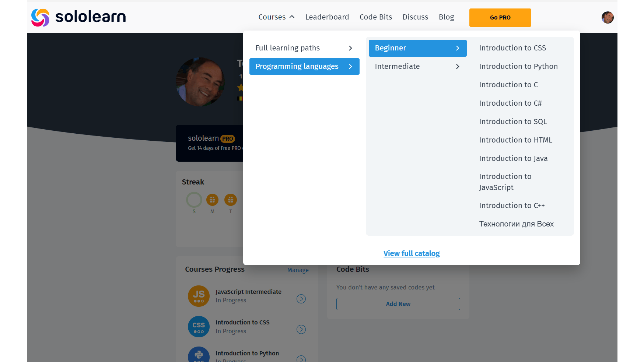644x362 pixels.
Task: Resume JavaScript Intermediate with its play button
Action: [301, 299]
